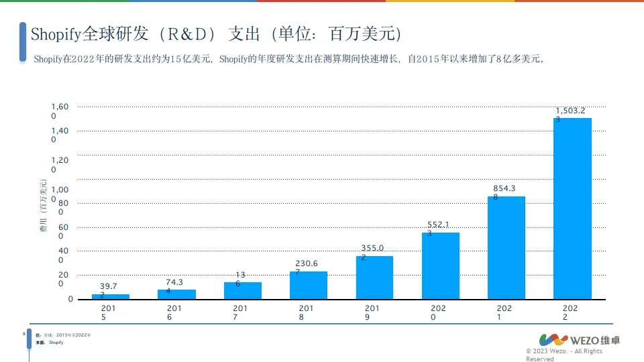Click the slide title about Shopify R&D spending
The image size is (644, 362).
(x=216, y=34)
